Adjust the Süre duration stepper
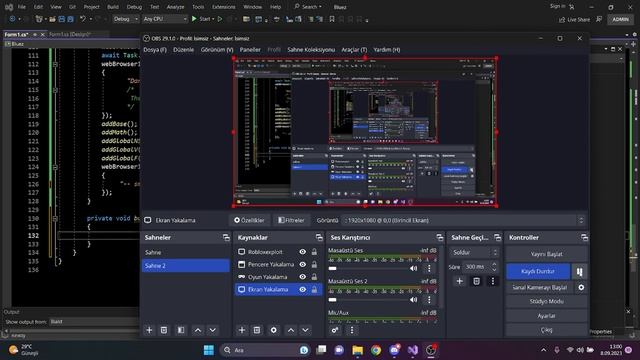 pyautogui.click(x=494, y=267)
